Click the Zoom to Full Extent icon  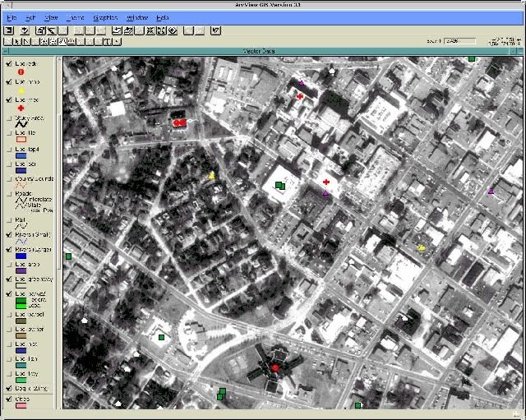point(117,30)
